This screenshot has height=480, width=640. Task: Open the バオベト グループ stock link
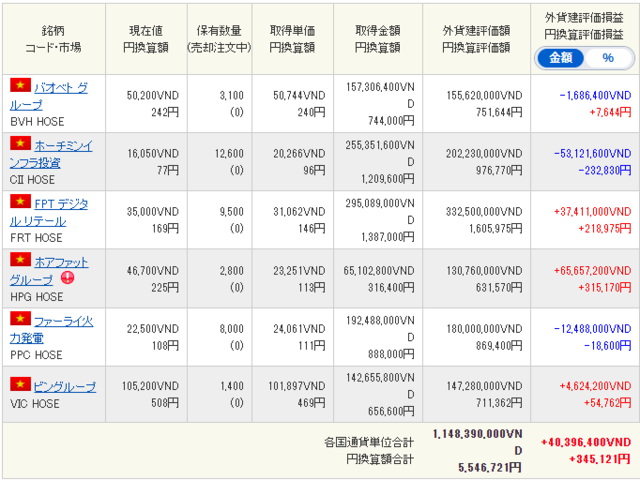click(49, 96)
